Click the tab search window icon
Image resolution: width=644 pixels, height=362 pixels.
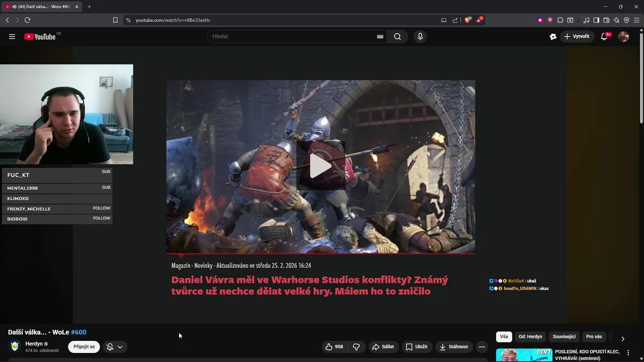(570, 20)
